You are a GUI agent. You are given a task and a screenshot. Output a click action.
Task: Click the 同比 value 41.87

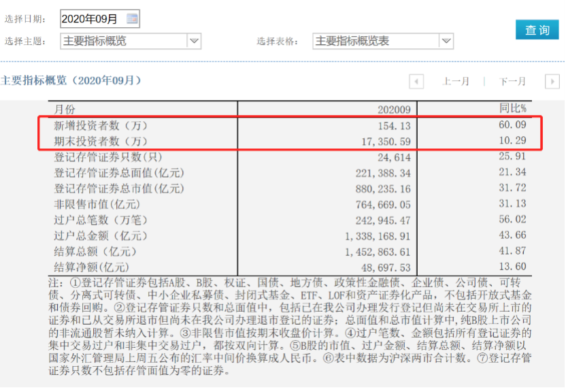point(512,250)
